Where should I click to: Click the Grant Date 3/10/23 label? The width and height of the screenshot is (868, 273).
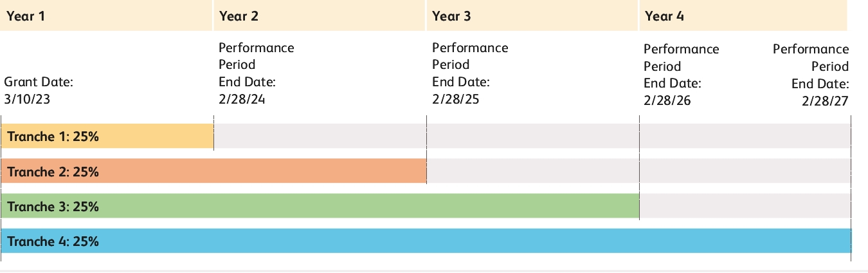coord(39,91)
